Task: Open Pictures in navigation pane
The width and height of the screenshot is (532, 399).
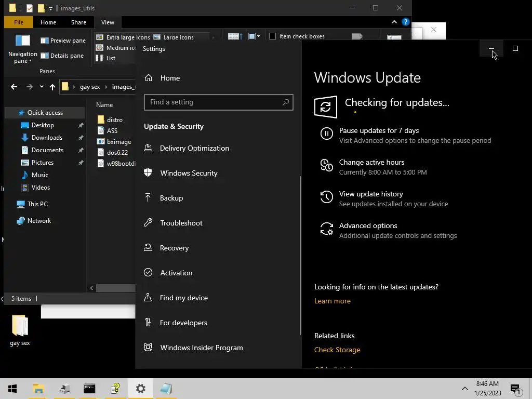Action: point(42,163)
